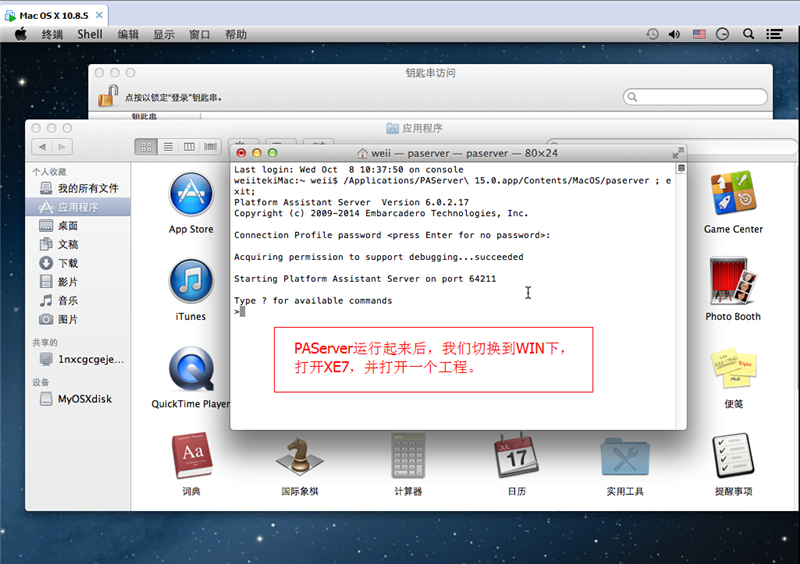
Task: Select shared computer 1nxcgcgeje in sidebar
Action: click(78, 359)
